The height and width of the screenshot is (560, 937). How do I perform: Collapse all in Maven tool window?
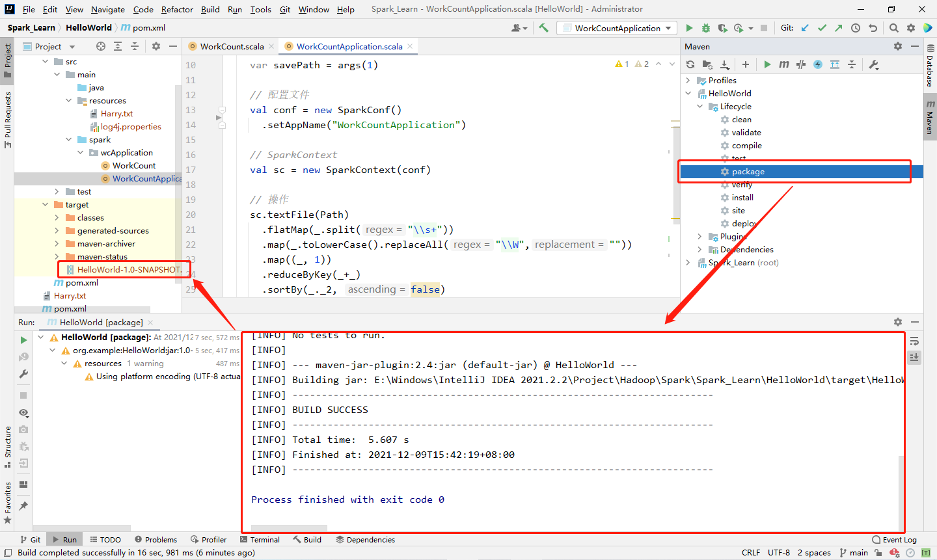(x=852, y=64)
